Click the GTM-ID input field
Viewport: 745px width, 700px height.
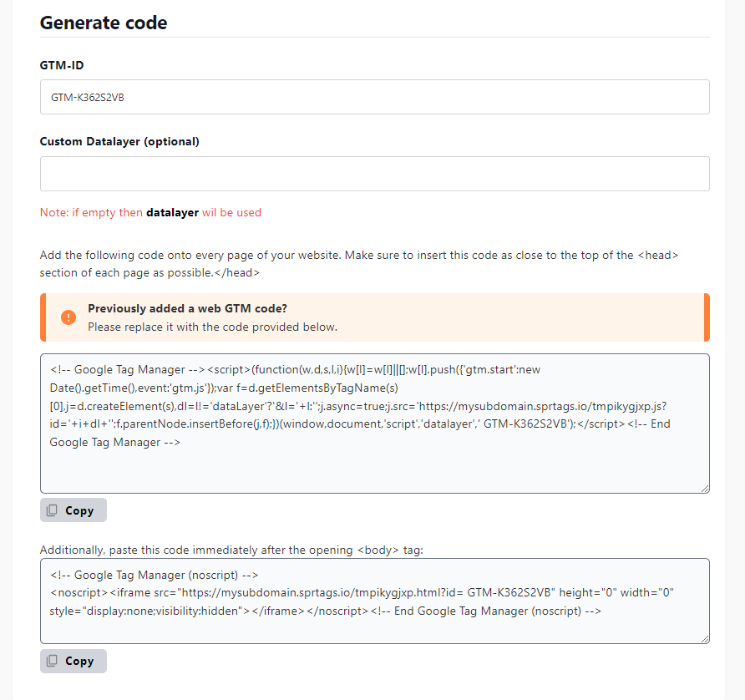click(x=374, y=97)
